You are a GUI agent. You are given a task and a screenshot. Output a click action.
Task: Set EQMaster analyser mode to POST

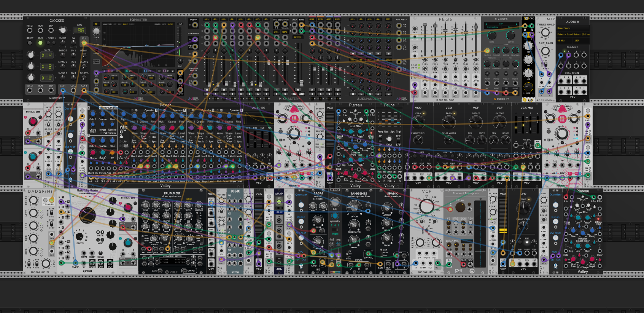coord(125,24)
